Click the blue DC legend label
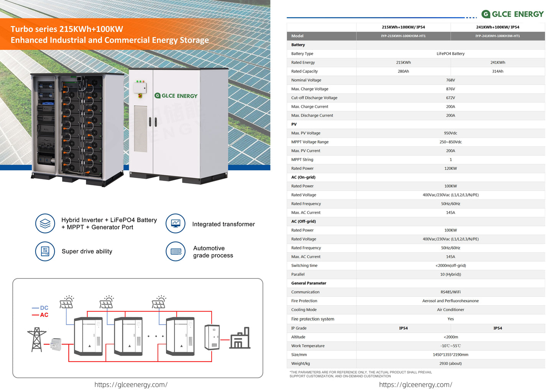Viewport: 554px width, 392px height. 44,308
